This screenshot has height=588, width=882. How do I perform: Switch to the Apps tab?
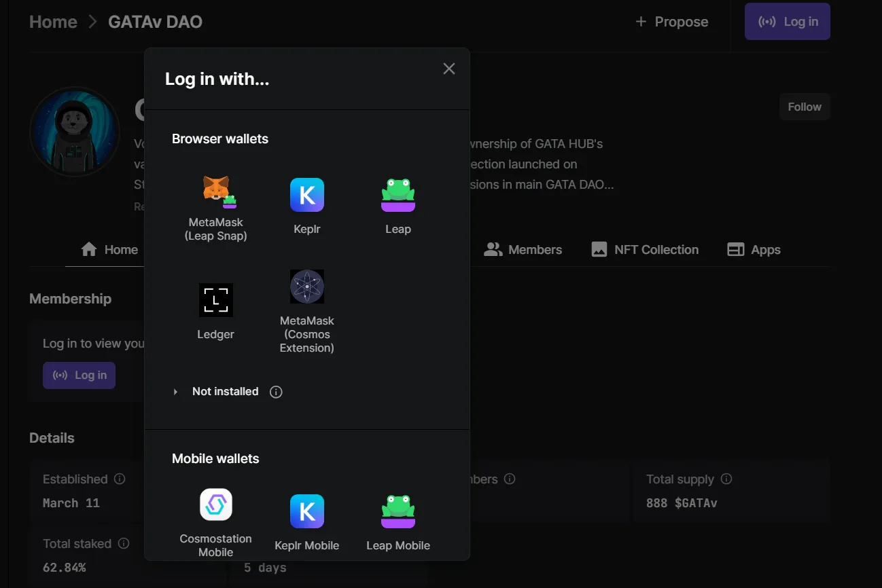point(754,250)
